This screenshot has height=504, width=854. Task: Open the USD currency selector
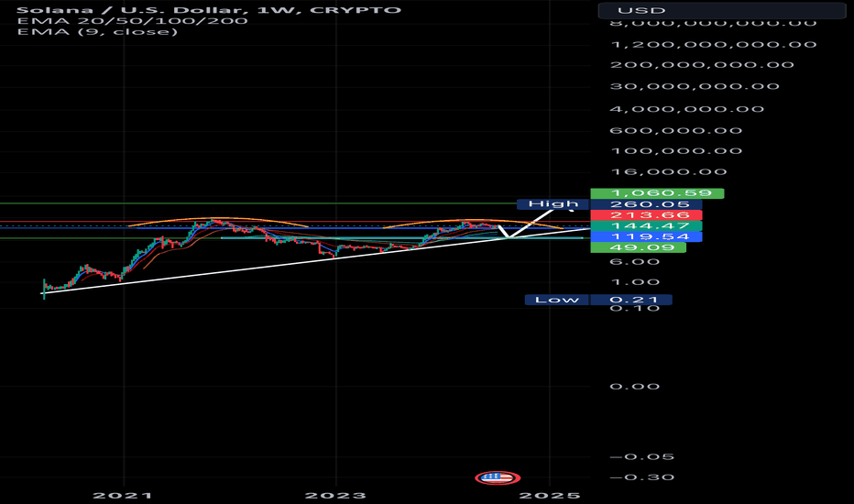click(721, 10)
